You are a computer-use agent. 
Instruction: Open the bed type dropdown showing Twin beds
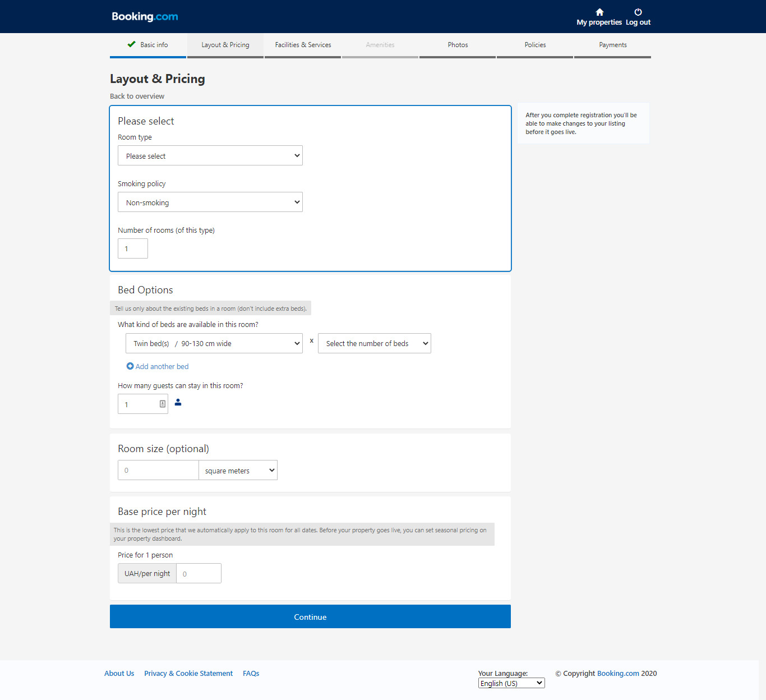[x=214, y=343]
